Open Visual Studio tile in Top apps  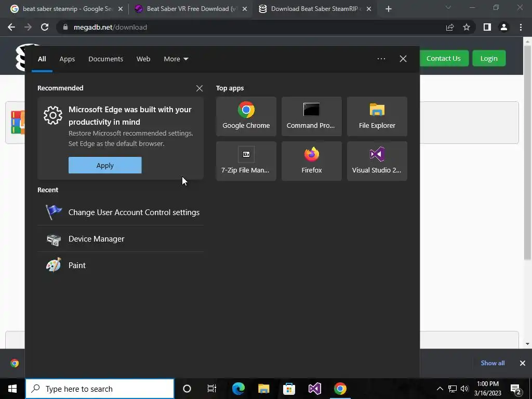pyautogui.click(x=377, y=161)
